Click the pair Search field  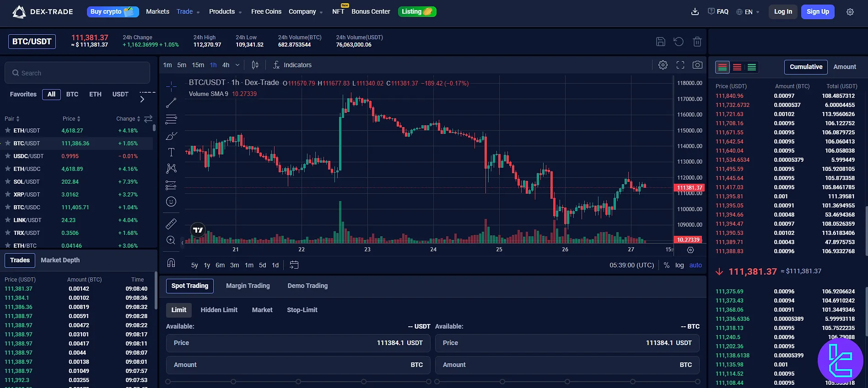77,73
